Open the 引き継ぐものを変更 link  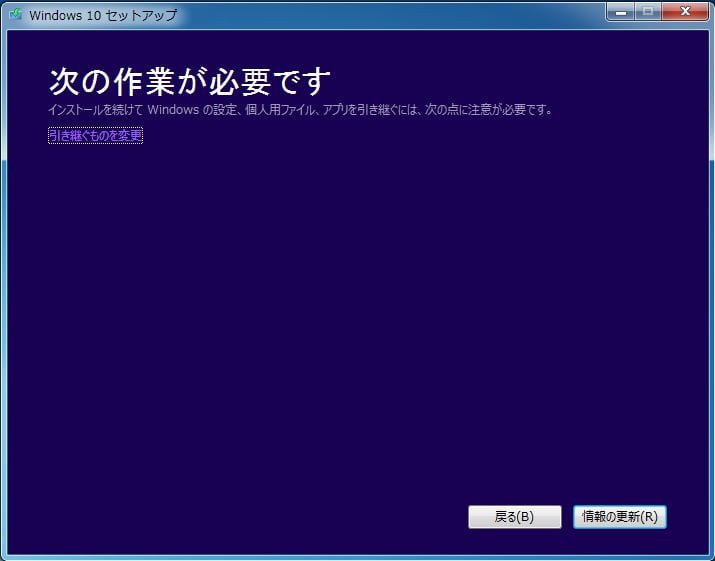[95, 135]
